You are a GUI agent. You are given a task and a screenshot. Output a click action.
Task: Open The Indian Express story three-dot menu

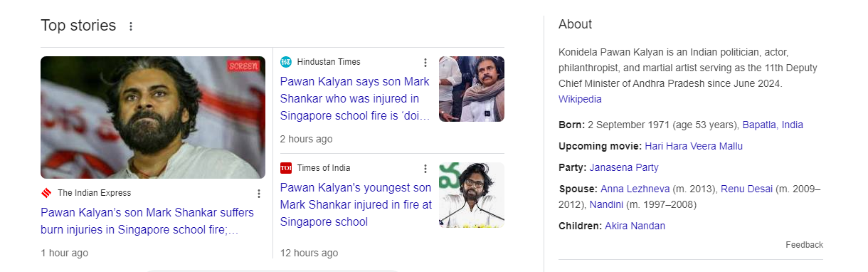(259, 194)
